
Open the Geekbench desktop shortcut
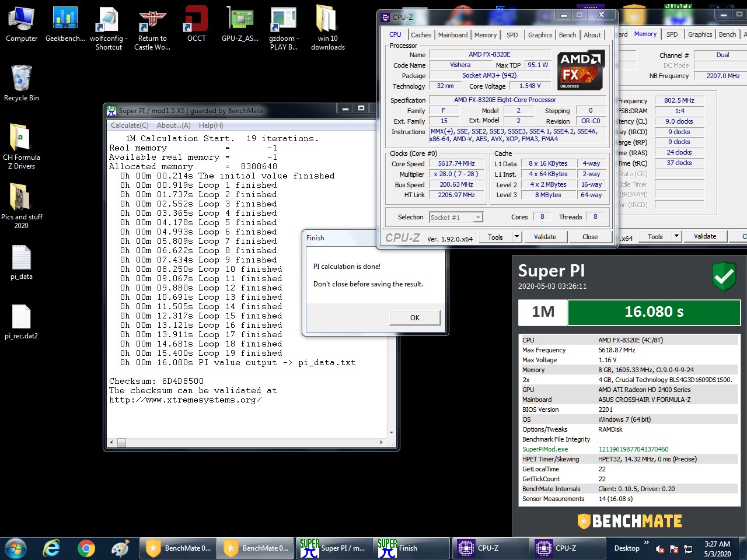pos(65,24)
